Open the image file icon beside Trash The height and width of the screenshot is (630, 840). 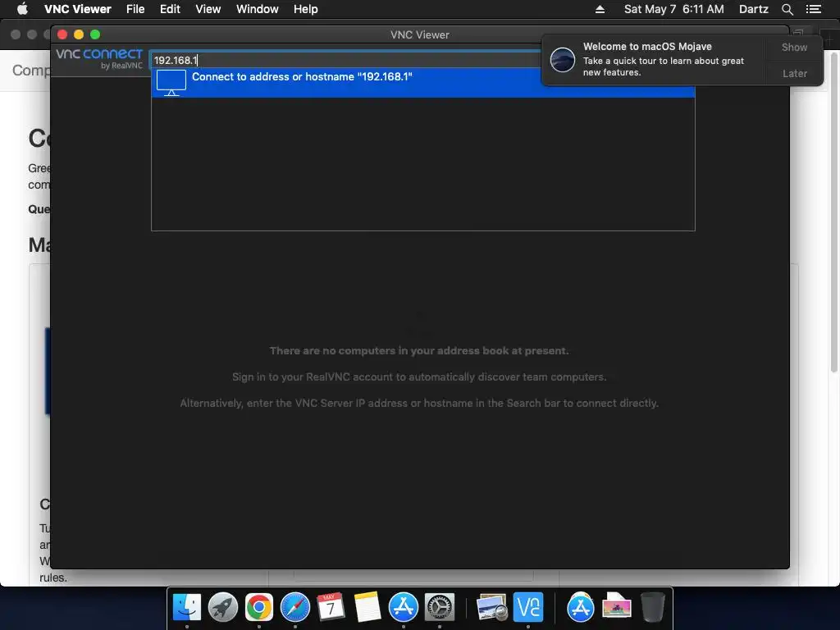(617, 608)
